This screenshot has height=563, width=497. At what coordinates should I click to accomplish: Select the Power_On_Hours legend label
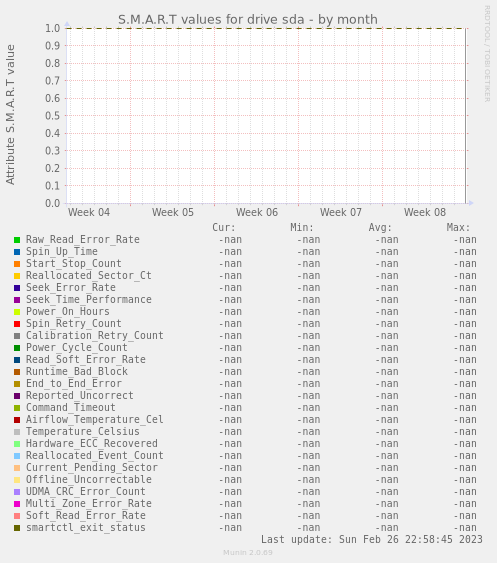point(68,311)
